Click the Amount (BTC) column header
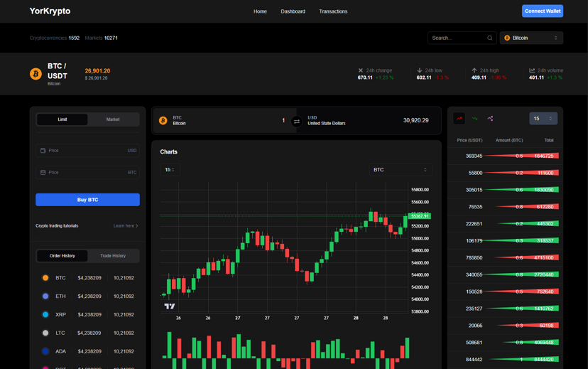 point(509,140)
